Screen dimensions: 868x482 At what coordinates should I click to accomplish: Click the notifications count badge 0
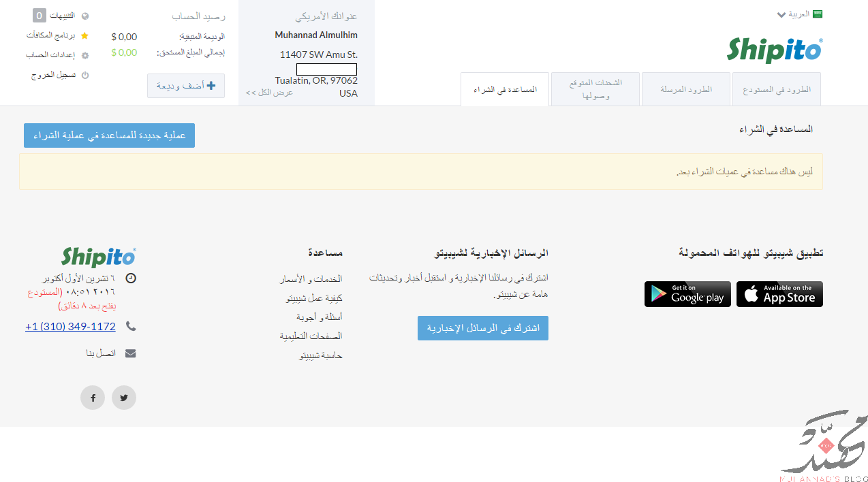pyautogui.click(x=40, y=16)
